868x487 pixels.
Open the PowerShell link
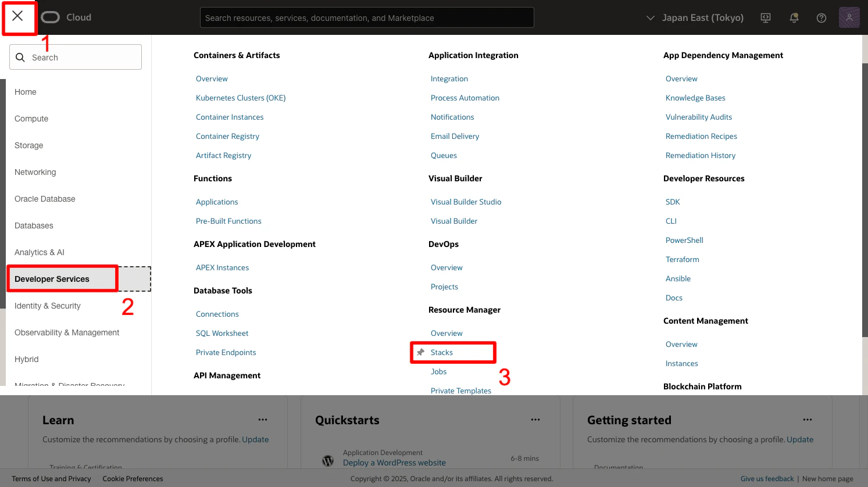[684, 240]
